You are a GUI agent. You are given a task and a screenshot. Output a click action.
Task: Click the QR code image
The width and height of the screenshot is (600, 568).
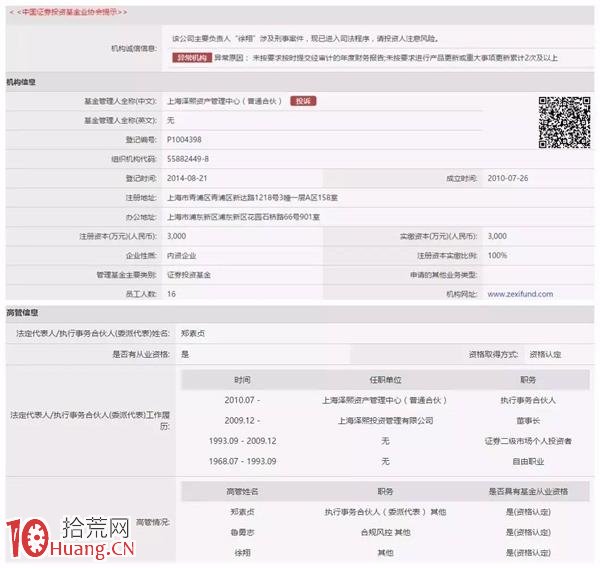coord(564,122)
